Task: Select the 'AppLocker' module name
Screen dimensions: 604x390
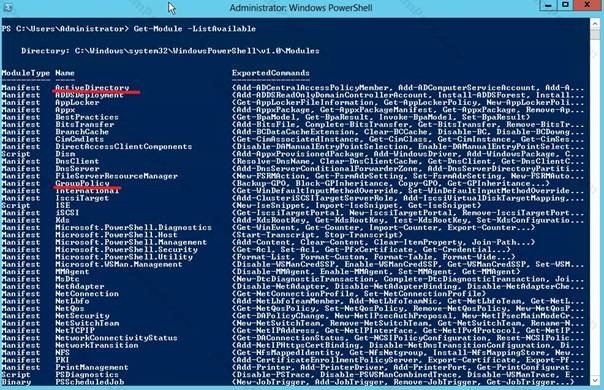Action: [x=77, y=102]
